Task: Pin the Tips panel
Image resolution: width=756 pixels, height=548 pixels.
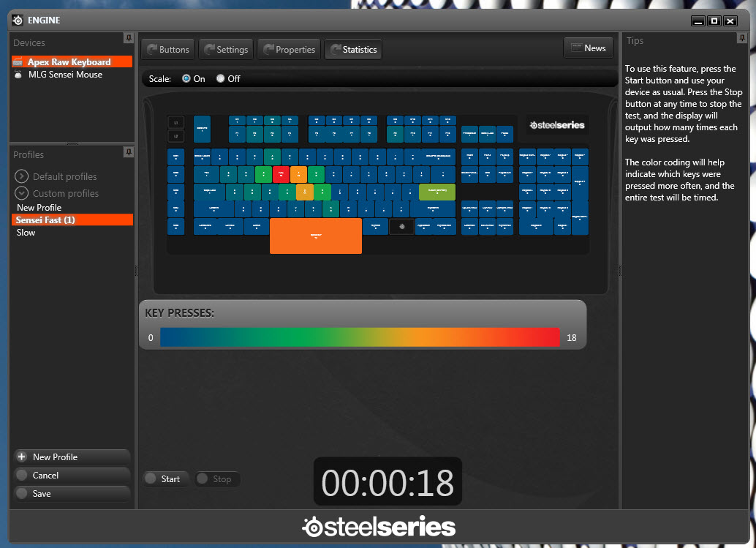Action: coord(741,38)
